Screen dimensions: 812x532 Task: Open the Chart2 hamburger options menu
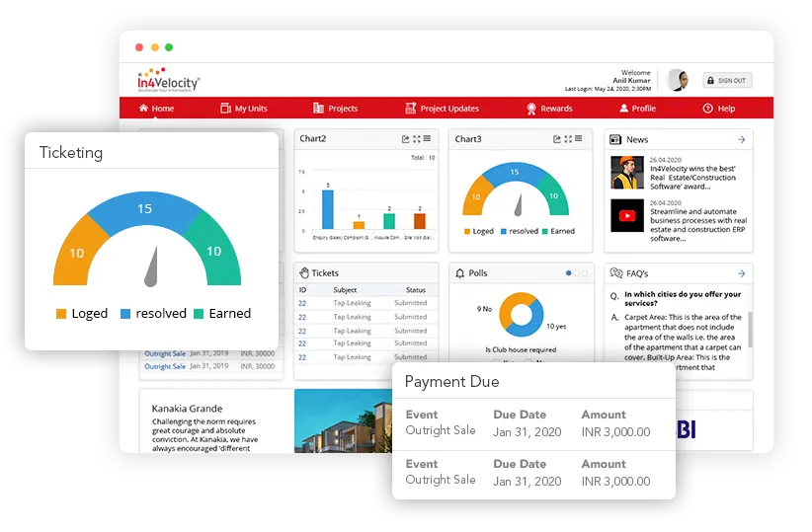(427, 139)
